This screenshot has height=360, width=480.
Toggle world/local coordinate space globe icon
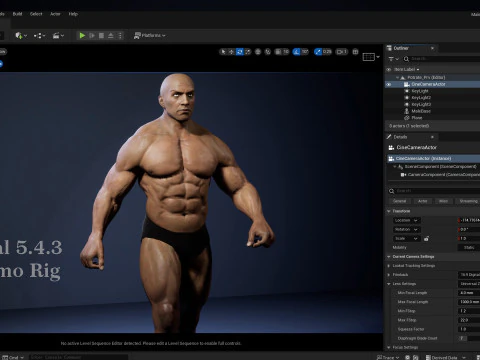coord(258,52)
